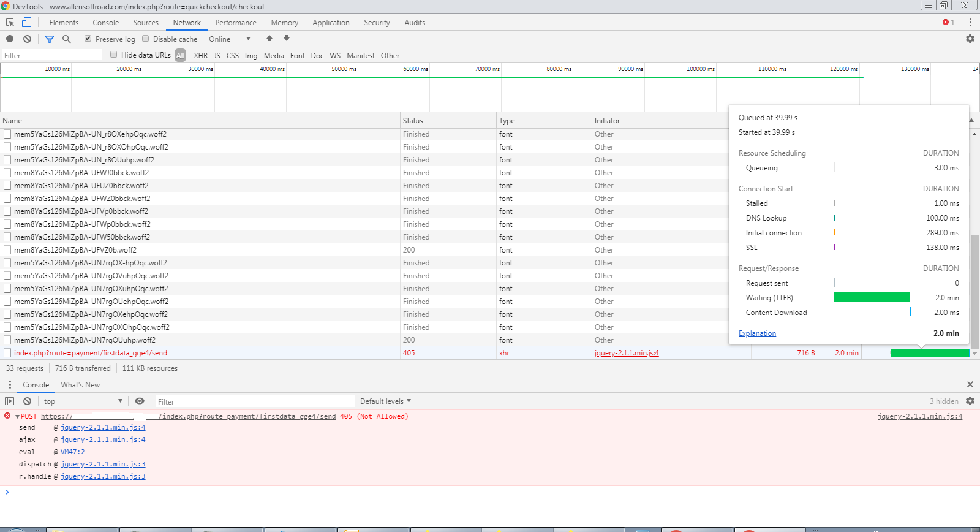Viewport: 980px width, 532px height.
Task: Filter requests by Font
Action: tap(298, 55)
